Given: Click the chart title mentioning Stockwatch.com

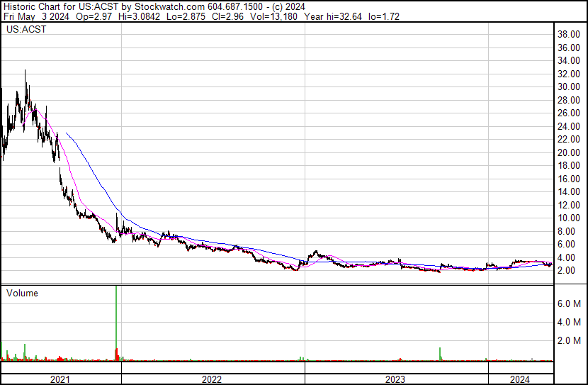Looking at the screenshot, I should click(154, 6).
